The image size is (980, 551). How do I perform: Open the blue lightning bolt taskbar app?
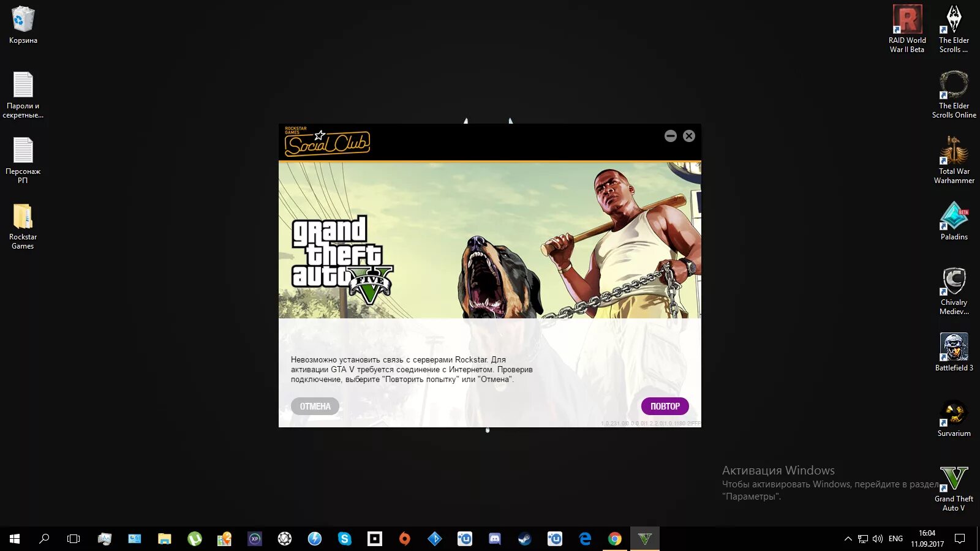click(x=314, y=539)
